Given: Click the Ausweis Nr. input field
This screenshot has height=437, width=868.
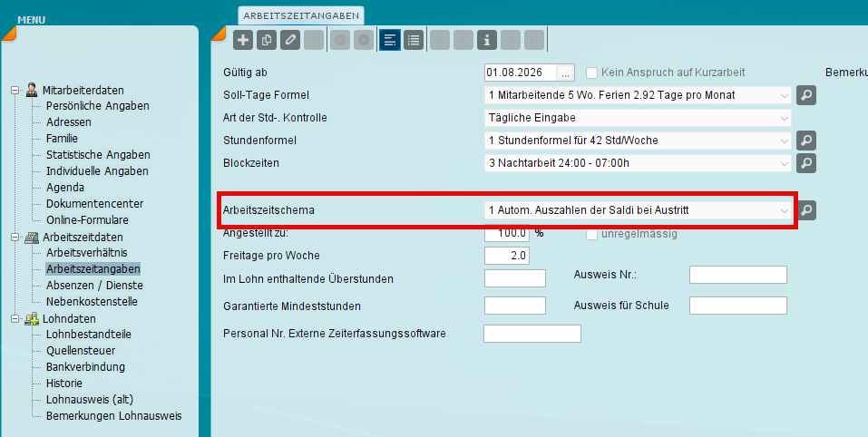Looking at the screenshot, I should pos(738,275).
